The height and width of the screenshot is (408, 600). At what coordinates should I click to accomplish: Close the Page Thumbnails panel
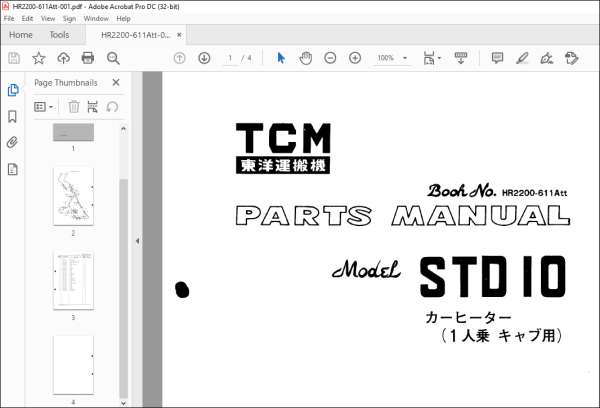pos(116,82)
